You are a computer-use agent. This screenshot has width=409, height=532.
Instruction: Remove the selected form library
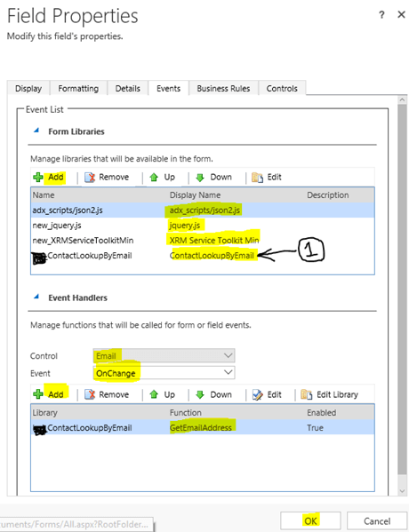coord(107,177)
